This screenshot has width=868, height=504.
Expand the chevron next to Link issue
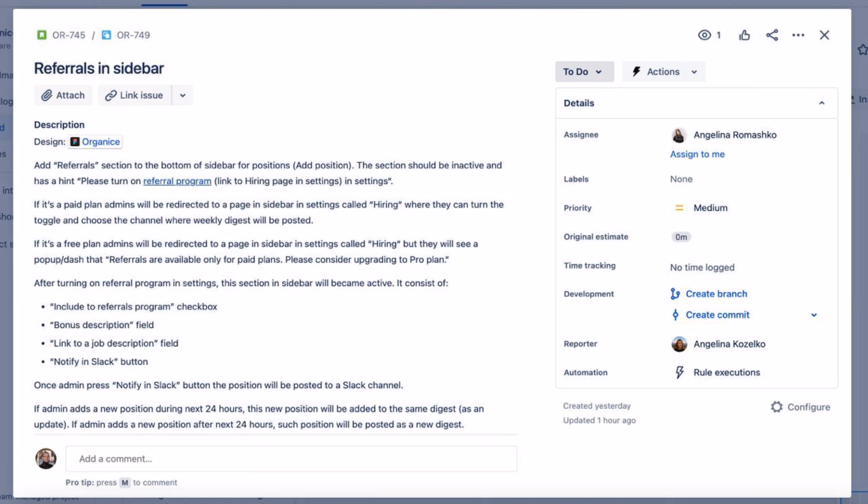coord(182,95)
